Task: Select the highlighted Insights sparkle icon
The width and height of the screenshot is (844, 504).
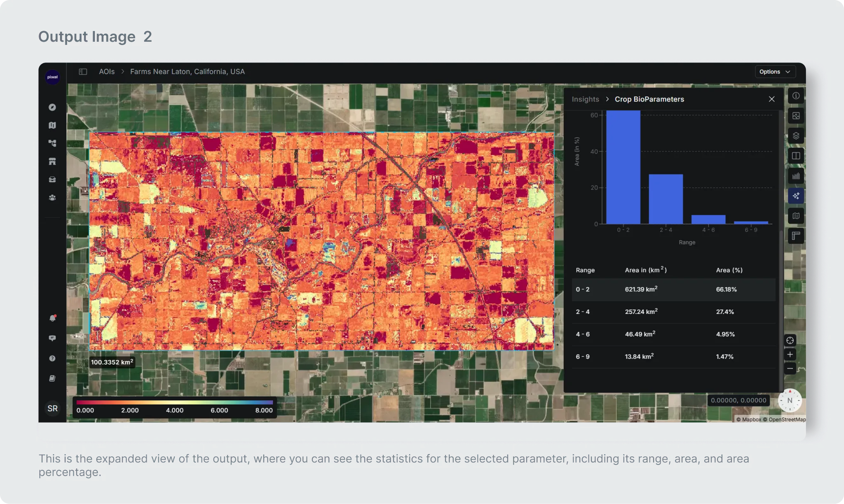Action: (796, 196)
